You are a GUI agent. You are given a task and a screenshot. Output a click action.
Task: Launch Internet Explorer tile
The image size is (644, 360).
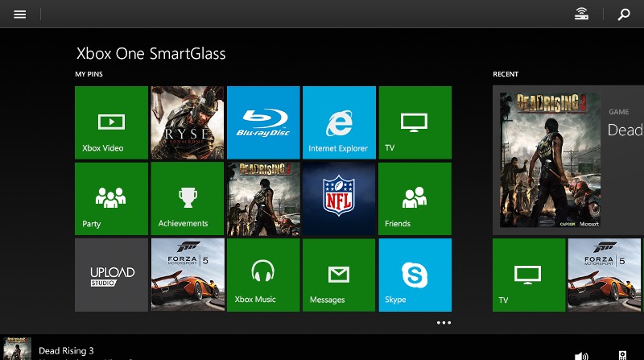point(339,122)
